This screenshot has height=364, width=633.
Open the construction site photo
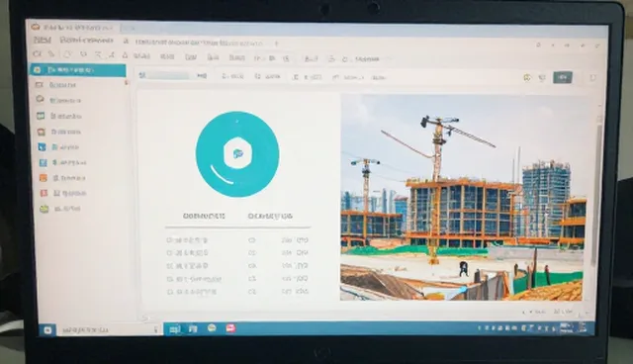[462, 198]
